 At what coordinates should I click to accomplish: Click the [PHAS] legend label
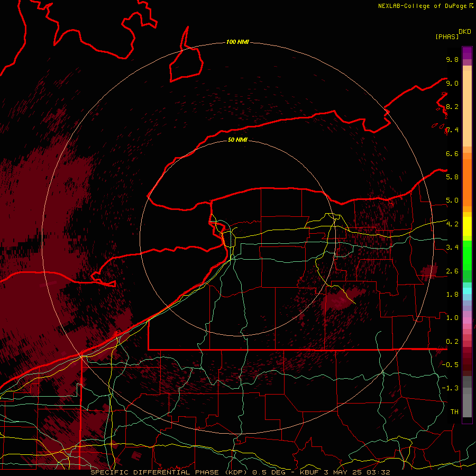point(447,36)
